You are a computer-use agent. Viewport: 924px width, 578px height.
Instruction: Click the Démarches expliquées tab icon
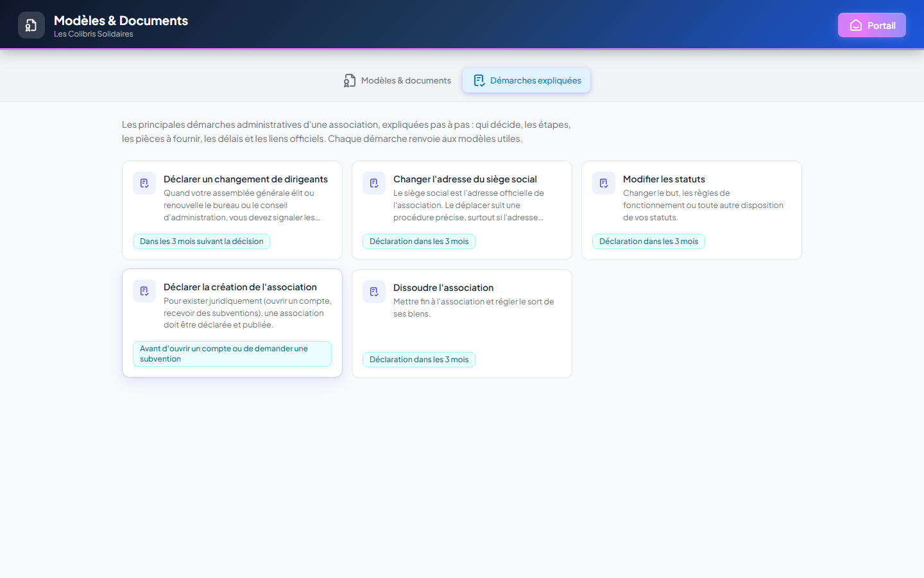[479, 80]
